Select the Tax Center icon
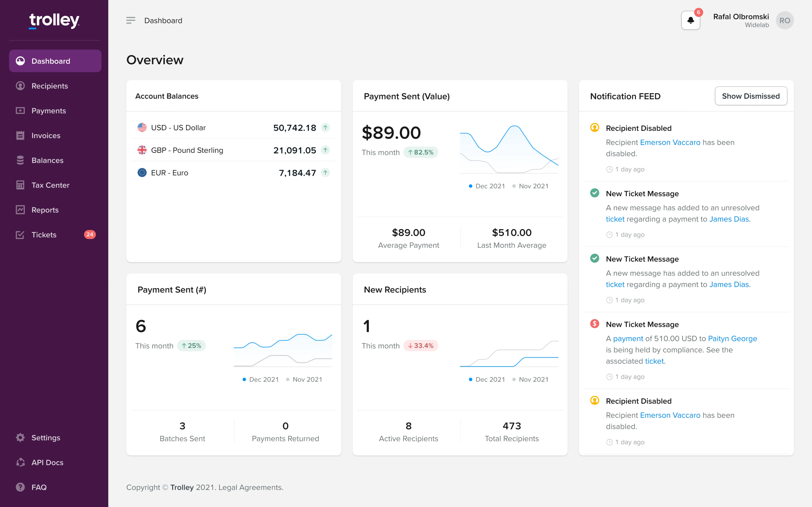Screen dimensions: 812x507 point(20,185)
